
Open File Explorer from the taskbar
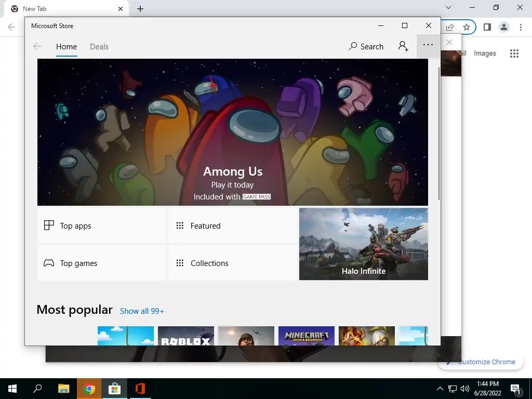coord(63,389)
